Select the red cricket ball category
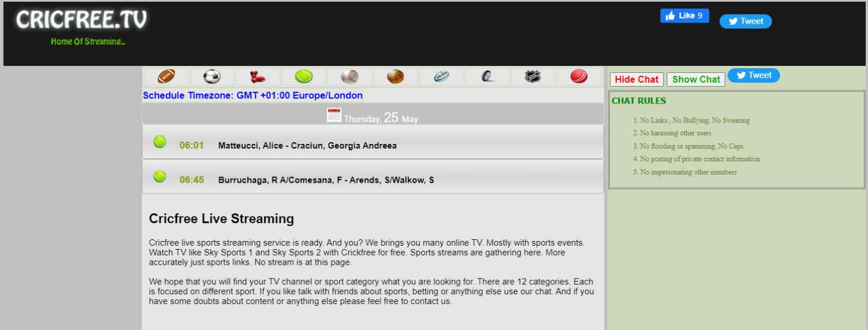 (579, 76)
